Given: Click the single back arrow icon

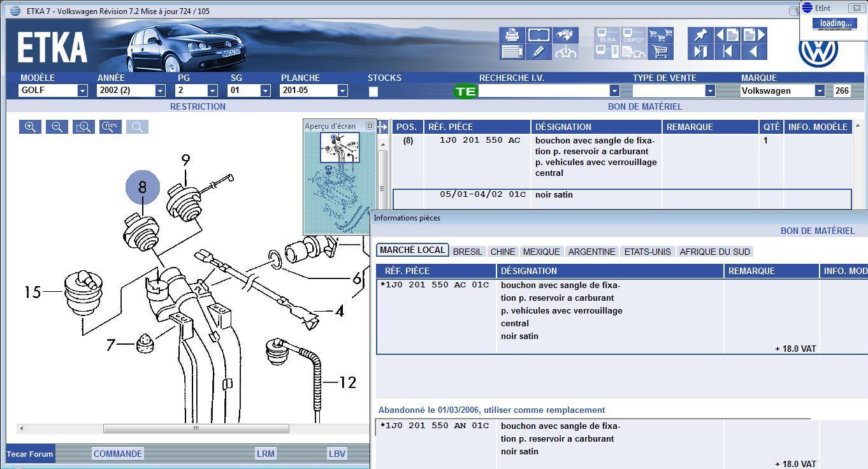Looking at the screenshot, I should [754, 52].
